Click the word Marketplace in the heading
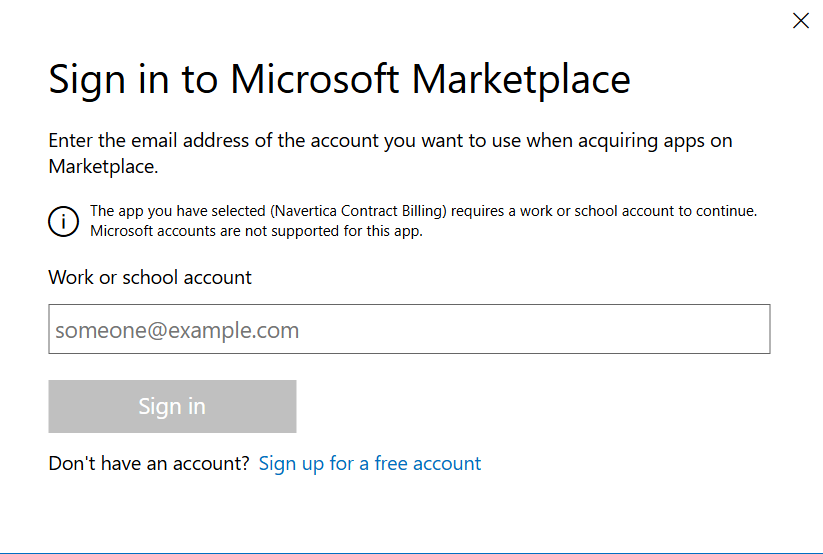 521,79
